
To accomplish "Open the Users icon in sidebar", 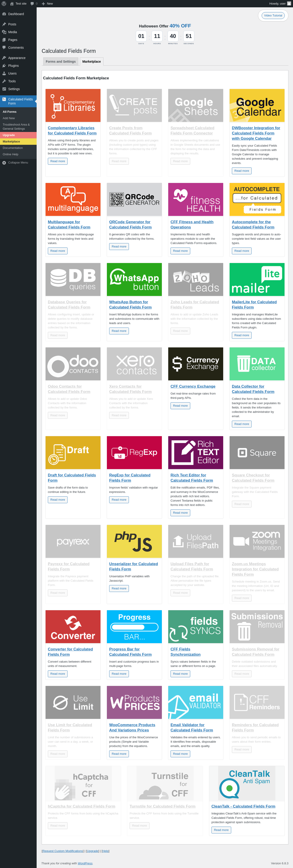I will (4, 73).
